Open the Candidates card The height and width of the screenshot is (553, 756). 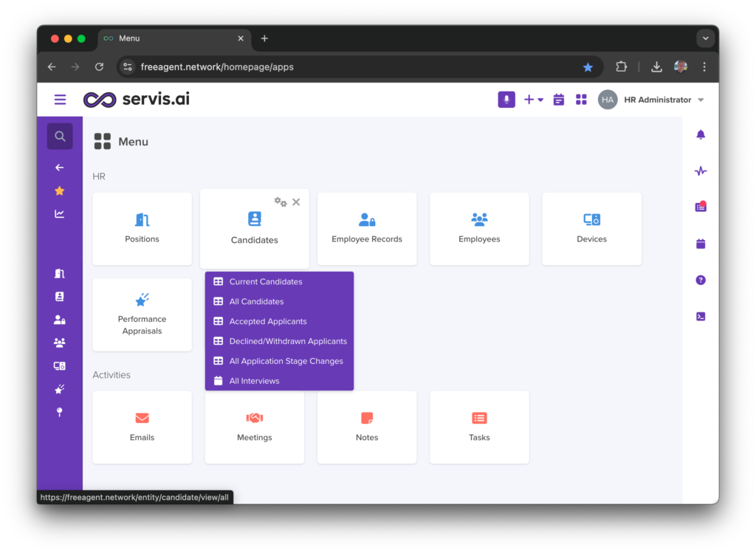255,230
